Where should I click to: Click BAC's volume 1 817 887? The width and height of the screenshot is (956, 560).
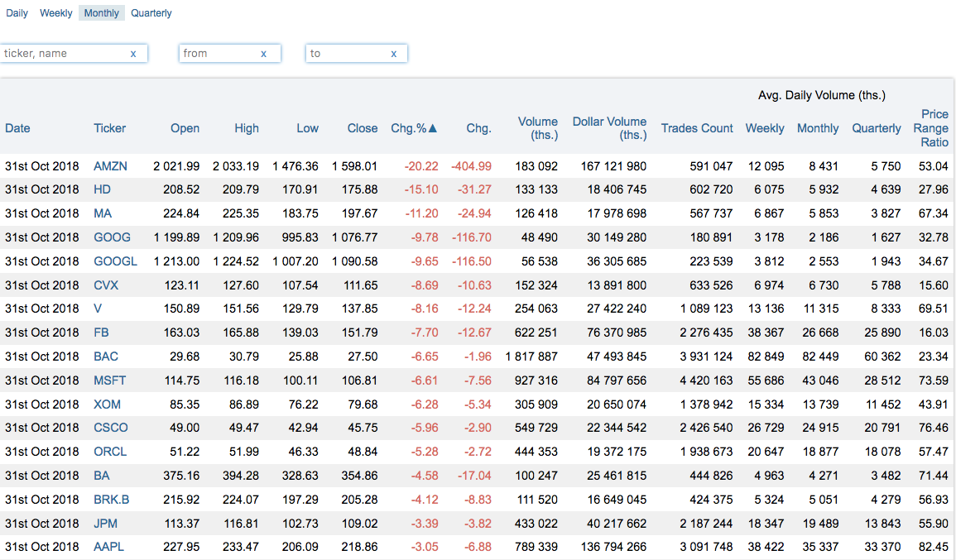coord(531,357)
